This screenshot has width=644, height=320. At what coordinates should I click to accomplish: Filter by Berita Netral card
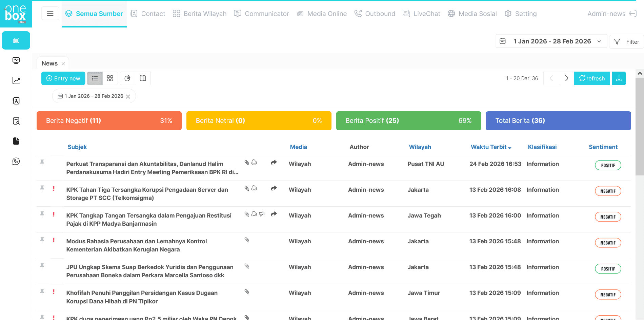[x=259, y=121]
